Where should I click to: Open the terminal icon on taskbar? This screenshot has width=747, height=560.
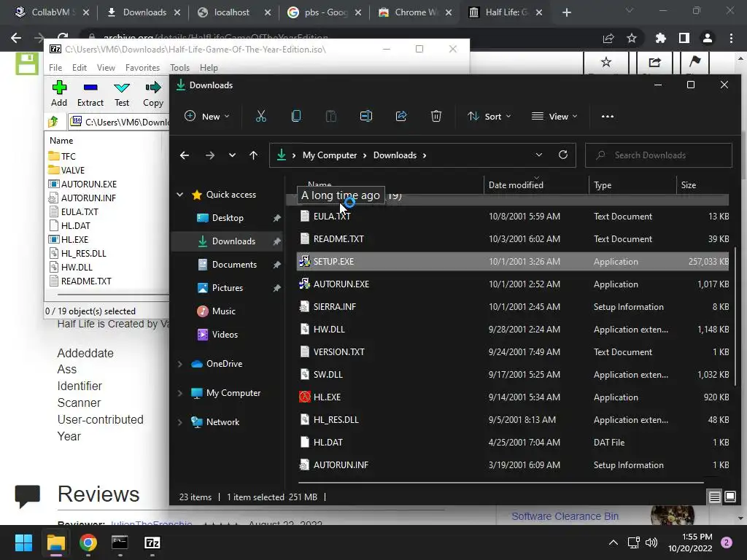pyautogui.click(x=120, y=542)
